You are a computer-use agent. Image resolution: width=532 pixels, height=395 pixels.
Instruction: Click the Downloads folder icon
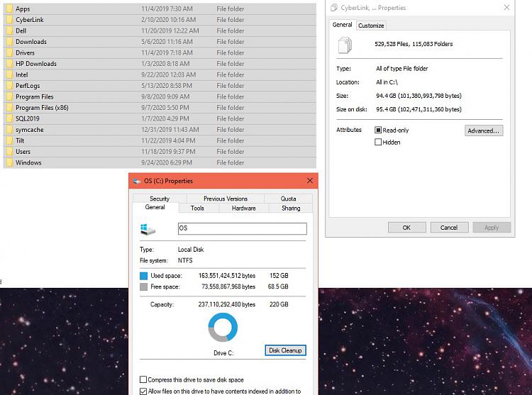(x=9, y=42)
